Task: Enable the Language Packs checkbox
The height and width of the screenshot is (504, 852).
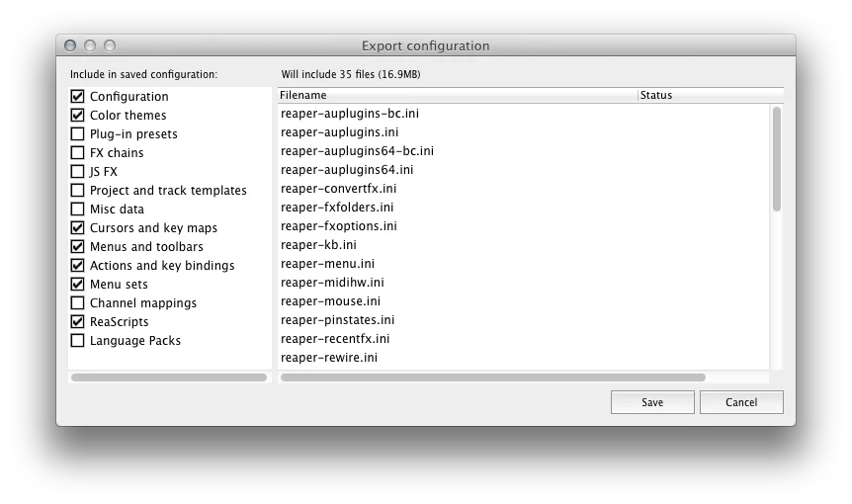Action: 77,341
